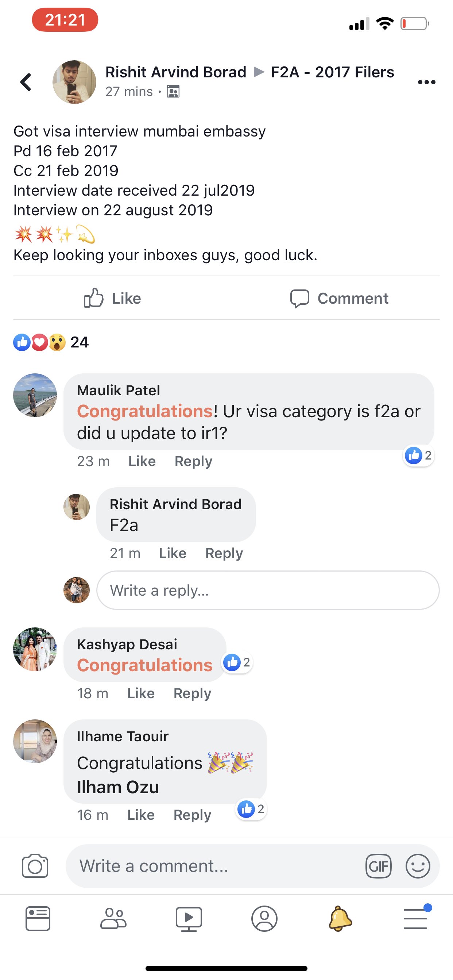Image resolution: width=453 pixels, height=980 pixels.
Task: Open the F2A - 2017 Filers group
Action: click(x=332, y=72)
